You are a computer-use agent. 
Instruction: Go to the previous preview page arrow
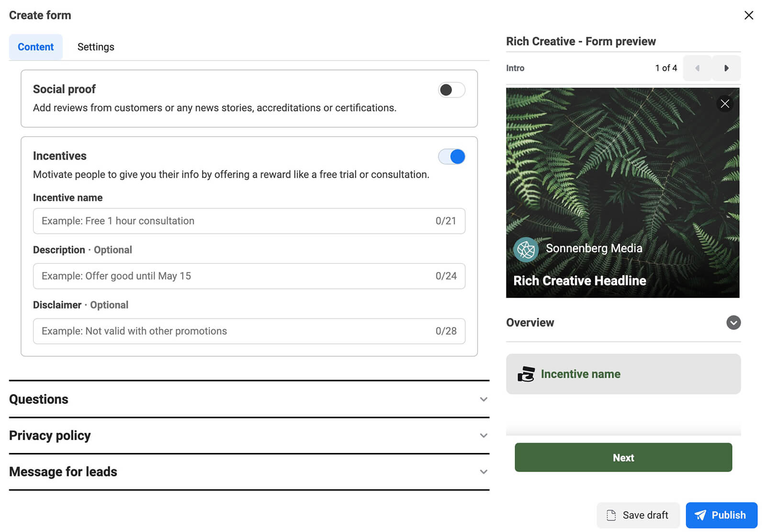[x=698, y=68]
